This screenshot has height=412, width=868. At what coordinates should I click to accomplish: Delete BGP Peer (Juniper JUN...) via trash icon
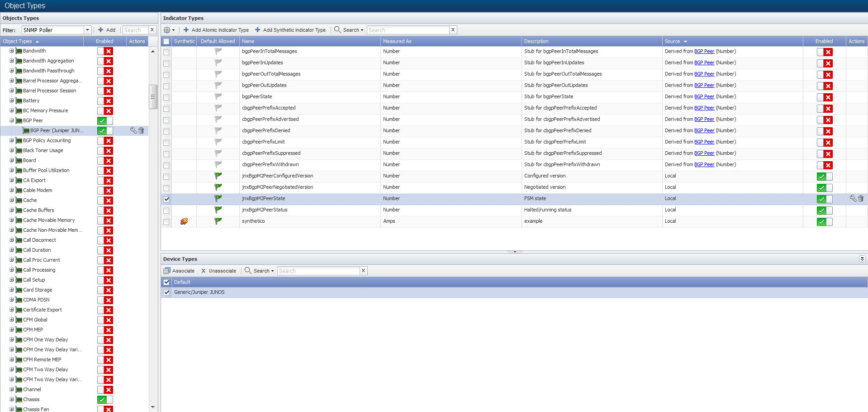click(x=141, y=130)
